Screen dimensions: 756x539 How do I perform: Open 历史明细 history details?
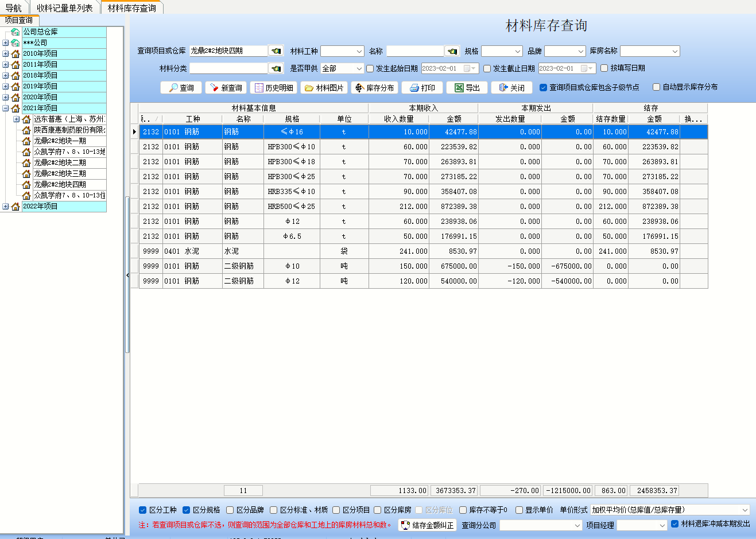tap(273, 88)
